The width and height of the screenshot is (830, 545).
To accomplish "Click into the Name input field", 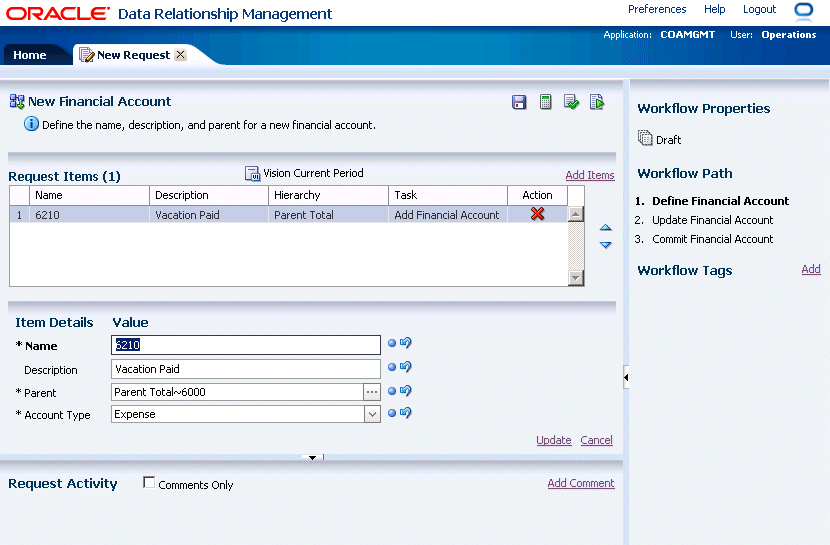I will click(246, 345).
